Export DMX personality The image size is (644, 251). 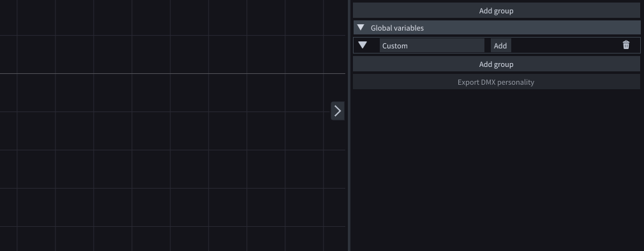(496, 82)
